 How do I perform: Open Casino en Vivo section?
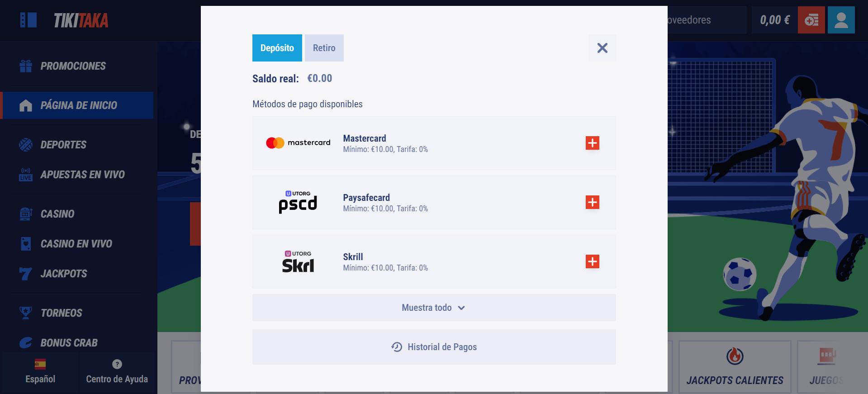coord(76,244)
